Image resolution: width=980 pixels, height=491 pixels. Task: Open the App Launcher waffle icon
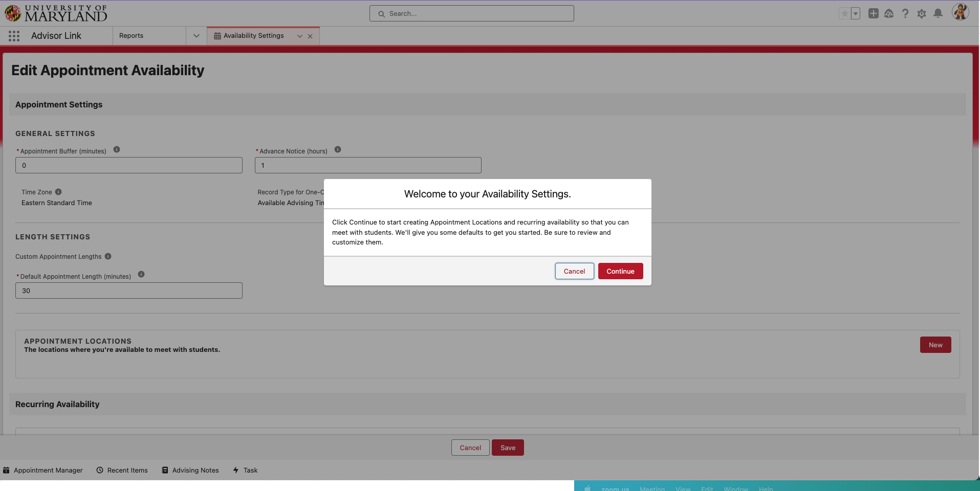13,35
